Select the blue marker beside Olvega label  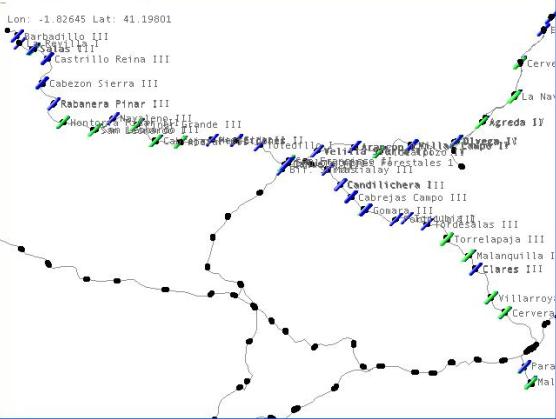457,141
